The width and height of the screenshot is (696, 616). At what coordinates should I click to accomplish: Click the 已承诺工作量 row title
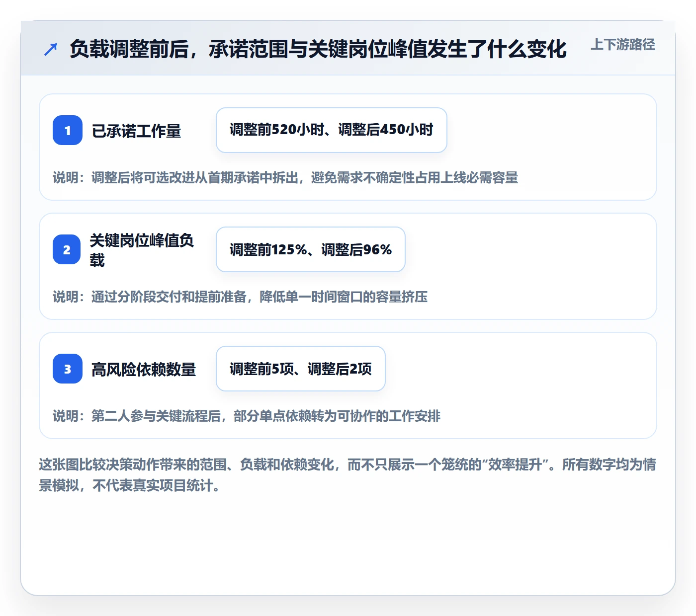(x=137, y=131)
